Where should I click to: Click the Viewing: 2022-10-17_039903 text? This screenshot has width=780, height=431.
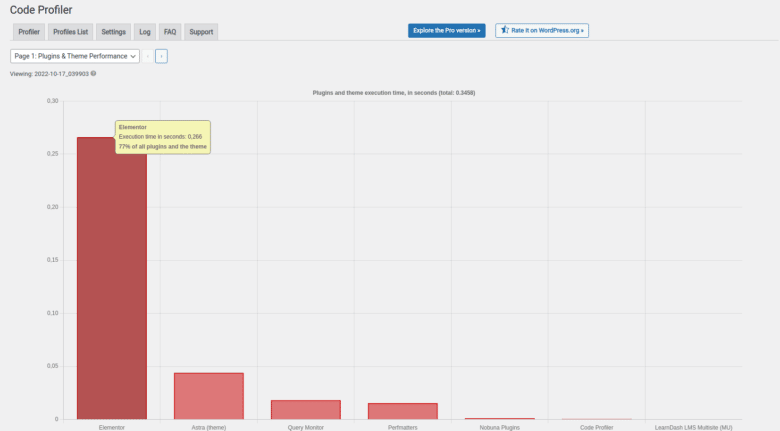click(x=49, y=74)
